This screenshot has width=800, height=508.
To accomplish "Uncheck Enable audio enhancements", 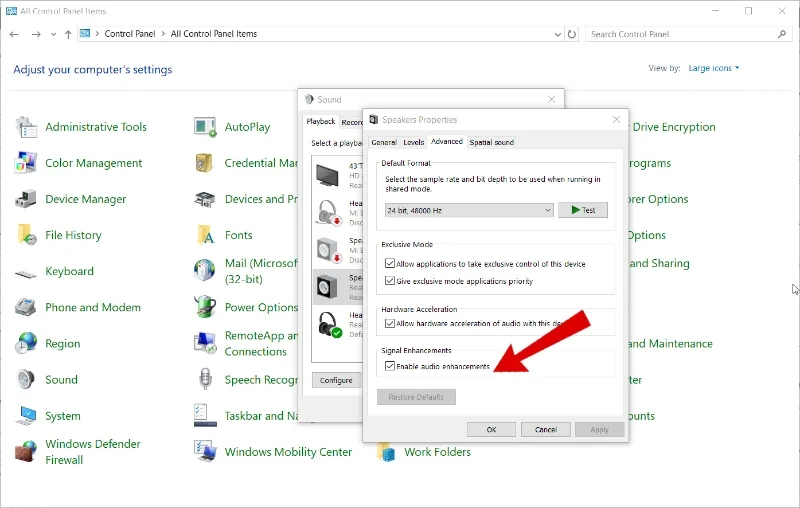I will point(390,366).
